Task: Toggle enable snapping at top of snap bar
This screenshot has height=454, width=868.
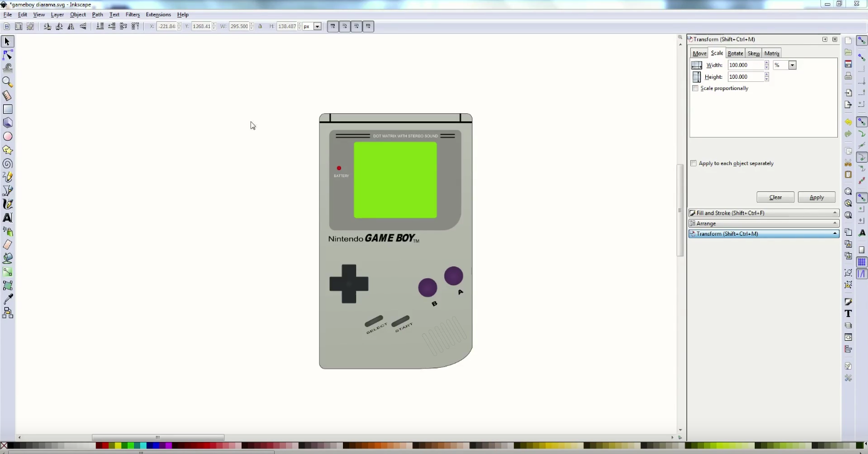Action: click(862, 41)
